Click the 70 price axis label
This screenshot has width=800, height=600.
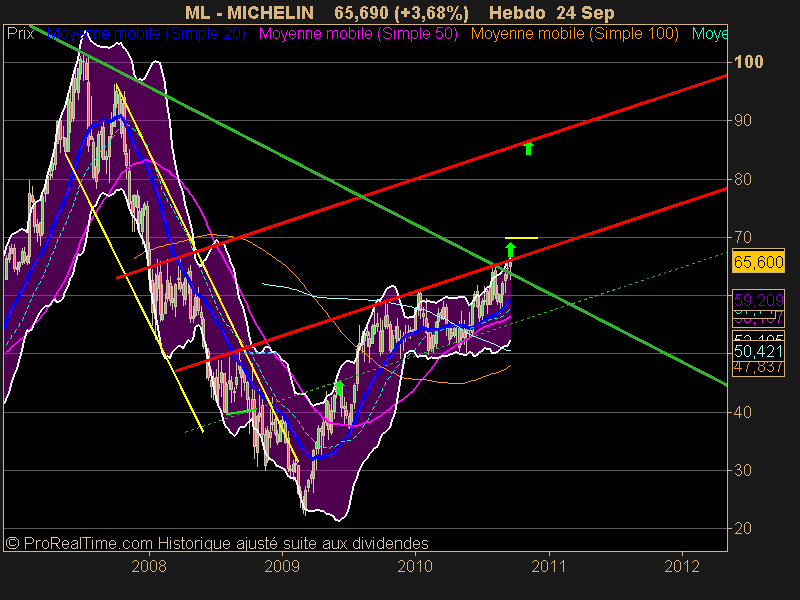click(743, 237)
